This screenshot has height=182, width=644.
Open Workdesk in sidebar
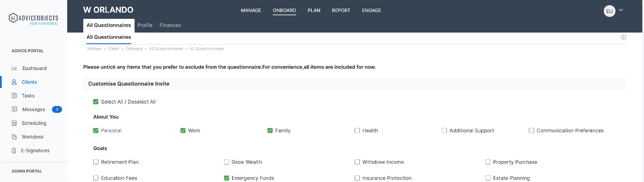32,137
